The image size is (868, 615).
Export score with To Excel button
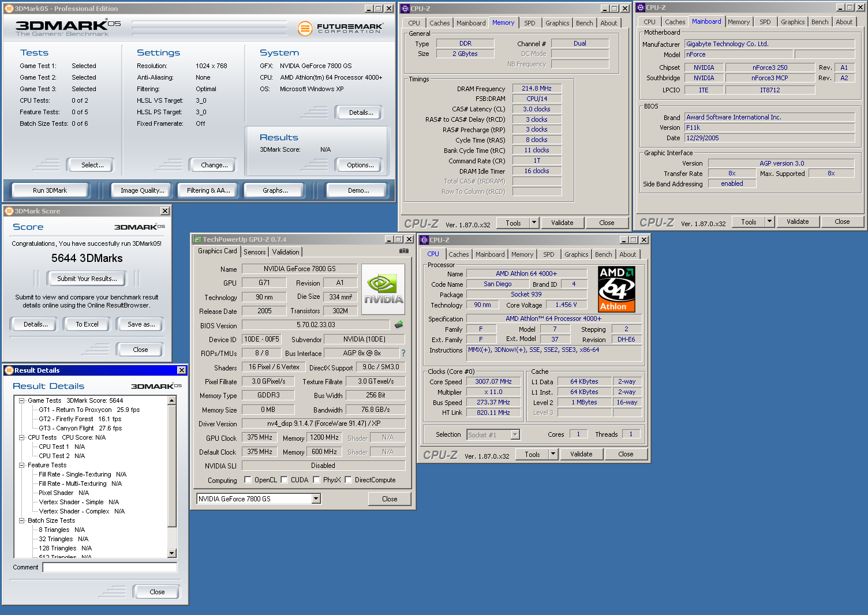coord(87,324)
